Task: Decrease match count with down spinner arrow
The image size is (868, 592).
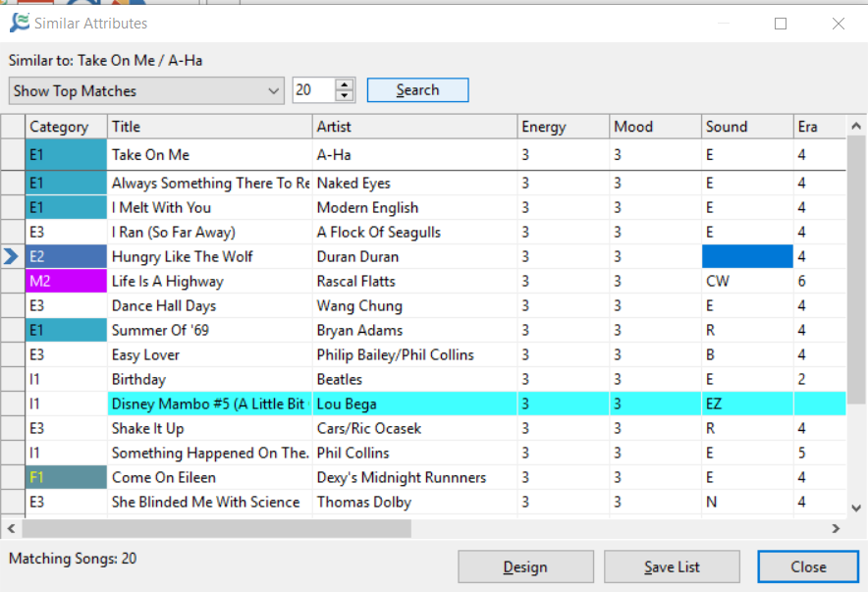Action: tap(345, 95)
